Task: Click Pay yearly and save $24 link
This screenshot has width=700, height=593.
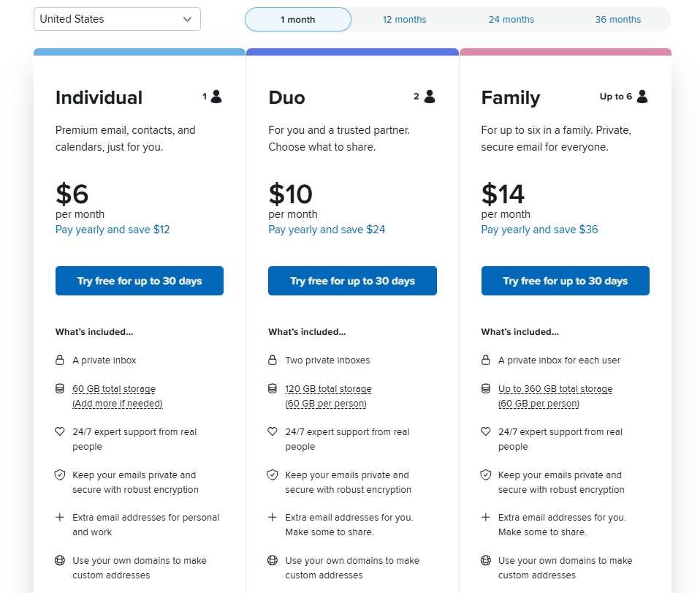Action: pos(327,230)
